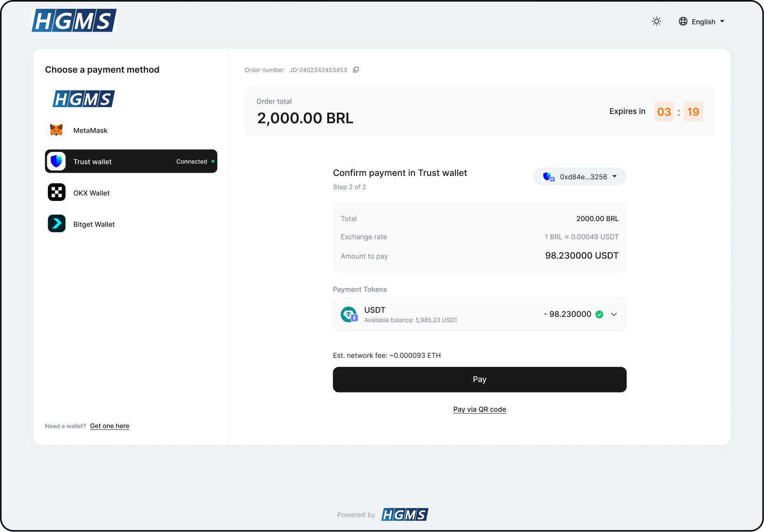This screenshot has height=532, width=764.
Task: Copy the order number with copy icon
Action: pyautogui.click(x=356, y=70)
